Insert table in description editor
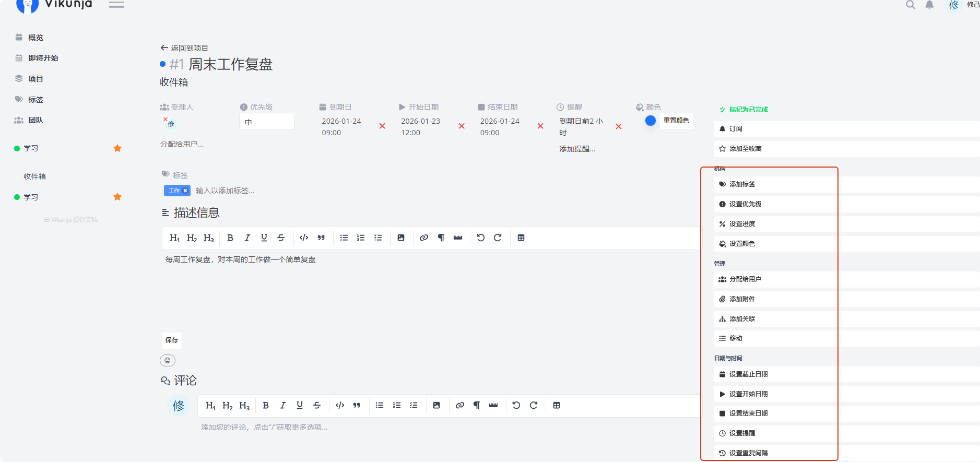Image resolution: width=980 pixels, height=462 pixels. click(521, 238)
